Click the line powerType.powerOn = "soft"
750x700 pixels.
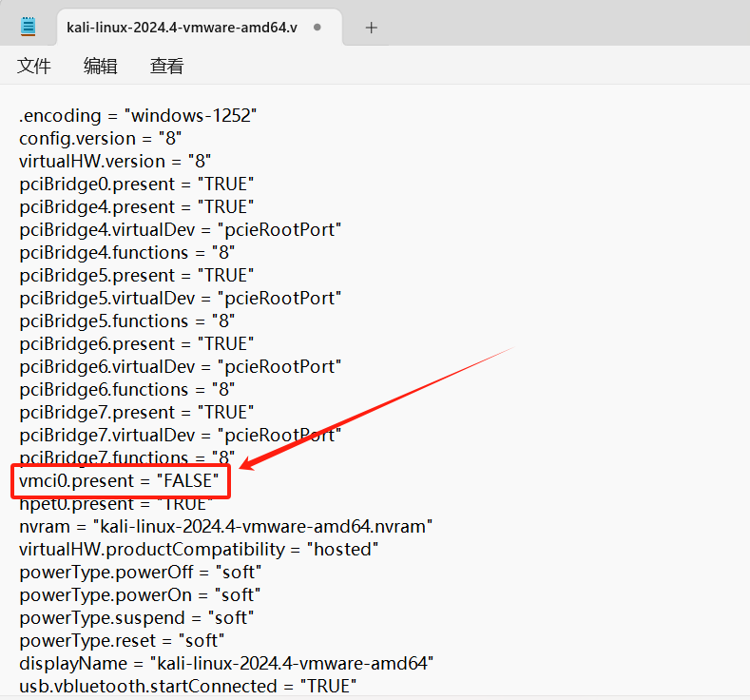coord(140,595)
